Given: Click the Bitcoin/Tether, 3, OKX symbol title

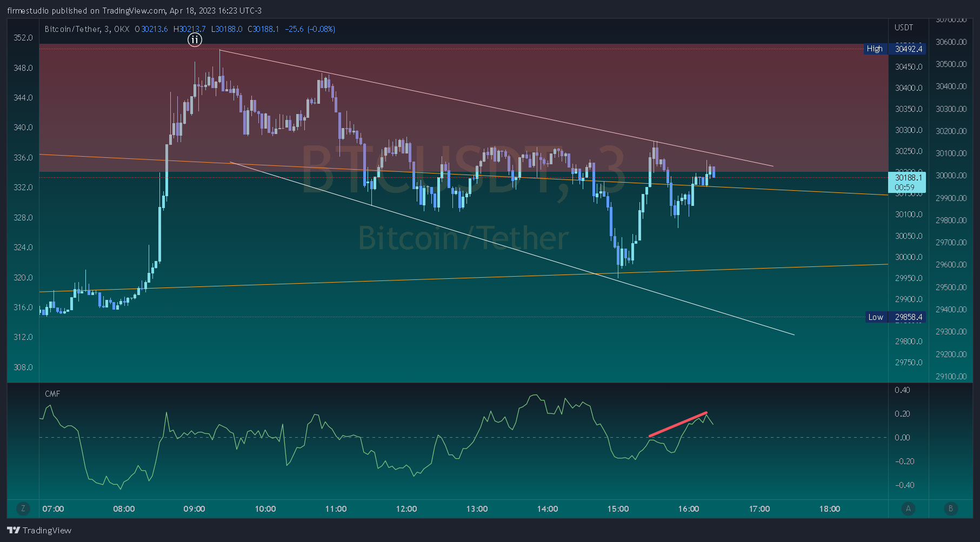Looking at the screenshot, I should tap(87, 29).
